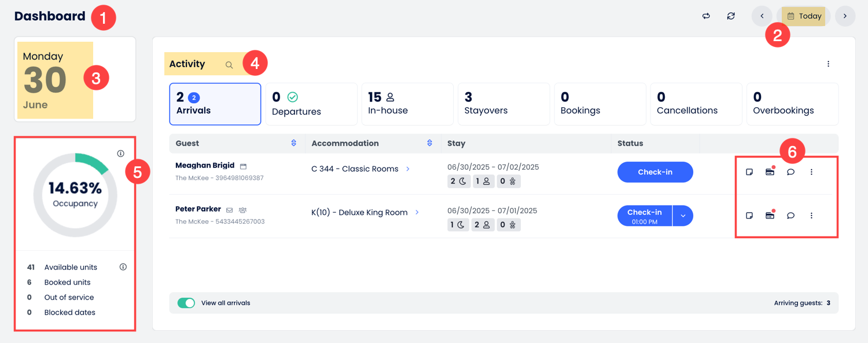Toggle the View all arrivals switch
868x343 pixels.
click(186, 303)
